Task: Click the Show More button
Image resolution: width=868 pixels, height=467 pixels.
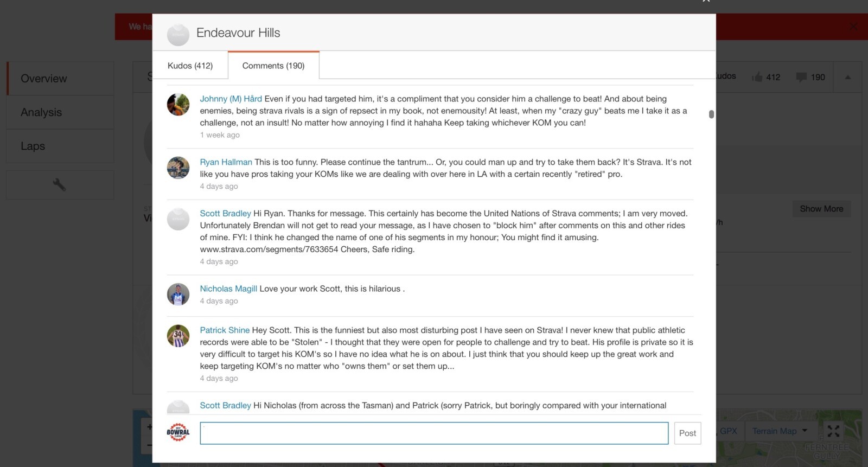Action: coord(821,209)
